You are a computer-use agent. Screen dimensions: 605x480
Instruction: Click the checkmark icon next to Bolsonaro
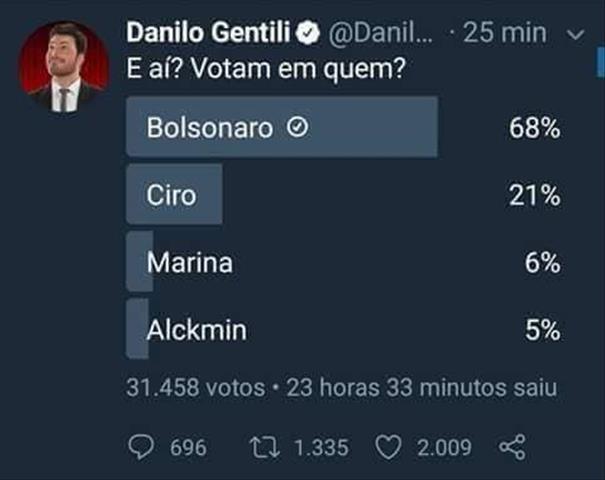pos(297,128)
